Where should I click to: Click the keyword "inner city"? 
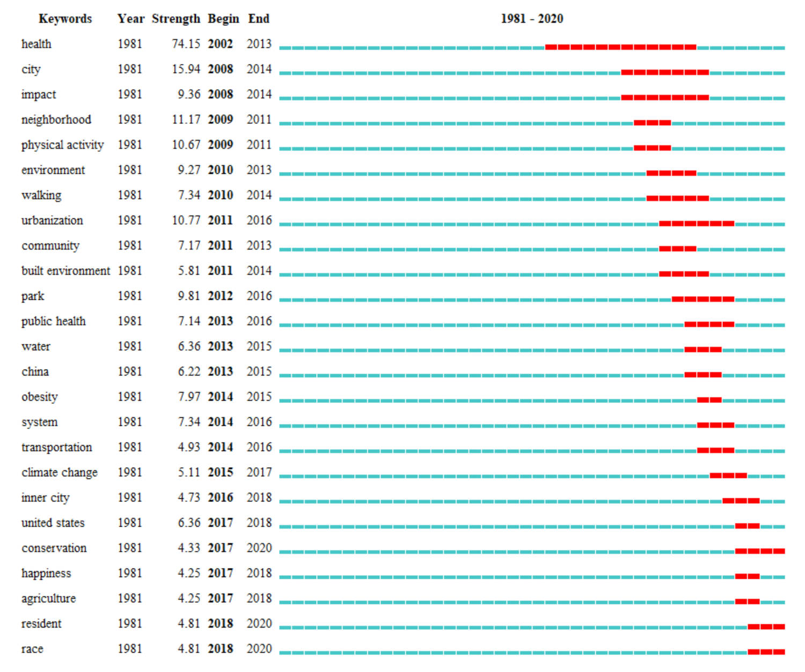(x=46, y=498)
